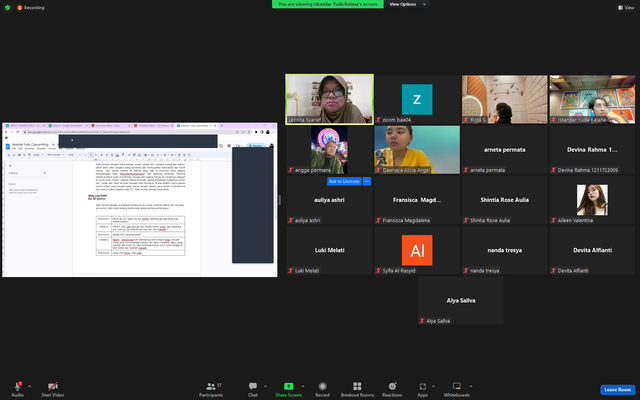Open the Apps panel

[x=422, y=389]
